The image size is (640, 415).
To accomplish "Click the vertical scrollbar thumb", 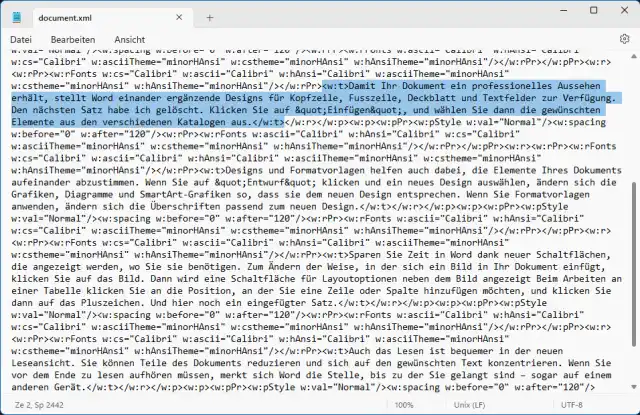I will (x=634, y=264).
